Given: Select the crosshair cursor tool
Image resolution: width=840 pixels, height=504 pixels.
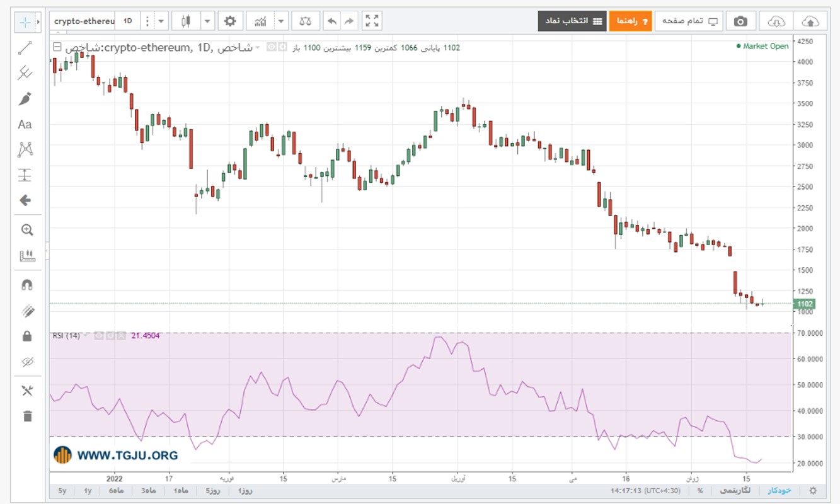Looking at the screenshot, I should [x=25, y=22].
